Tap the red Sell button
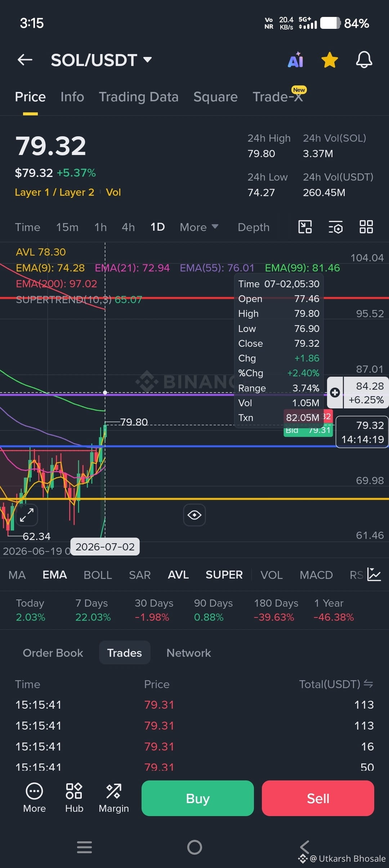 click(318, 798)
